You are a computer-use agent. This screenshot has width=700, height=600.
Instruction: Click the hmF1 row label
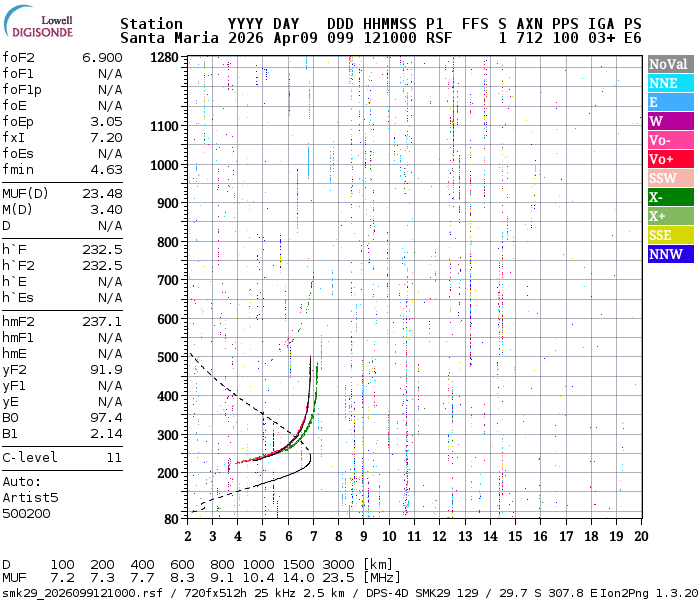[x=18, y=338]
